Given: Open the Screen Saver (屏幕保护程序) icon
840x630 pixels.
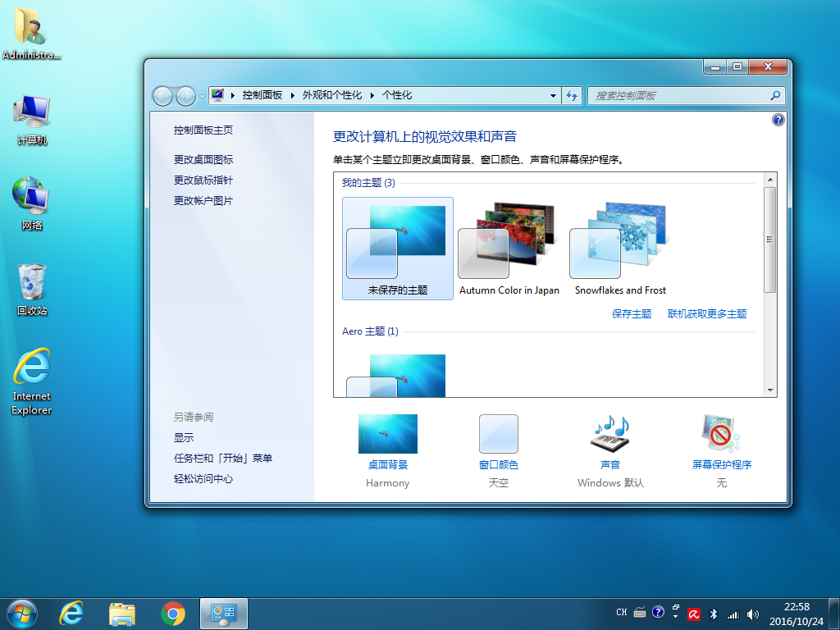Looking at the screenshot, I should (x=721, y=433).
